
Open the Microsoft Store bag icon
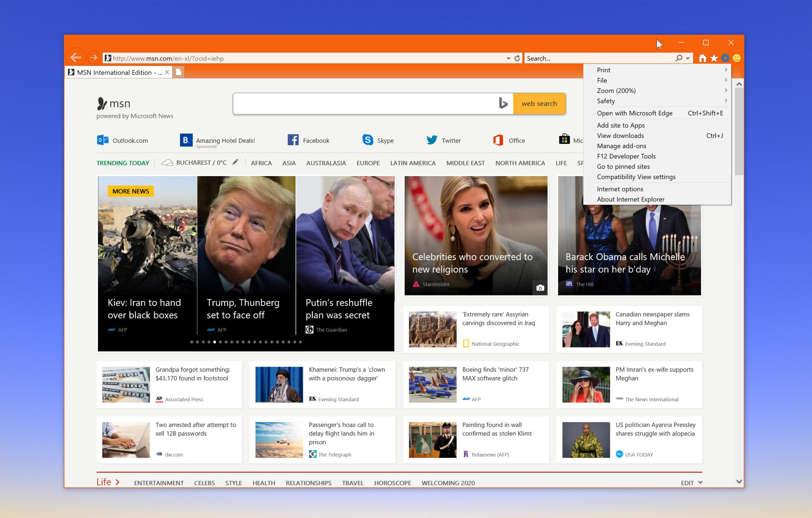(564, 139)
